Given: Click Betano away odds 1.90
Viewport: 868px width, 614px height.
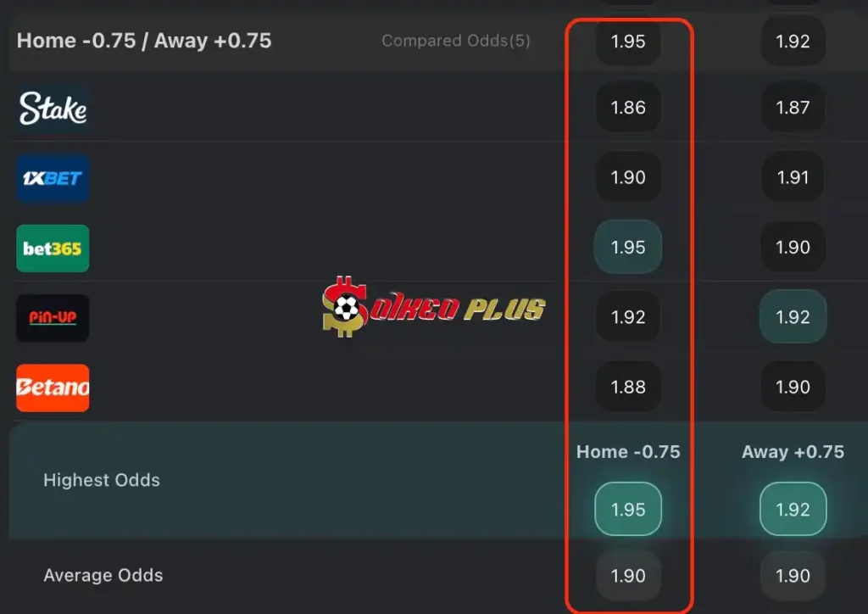Looking at the screenshot, I should [793, 387].
